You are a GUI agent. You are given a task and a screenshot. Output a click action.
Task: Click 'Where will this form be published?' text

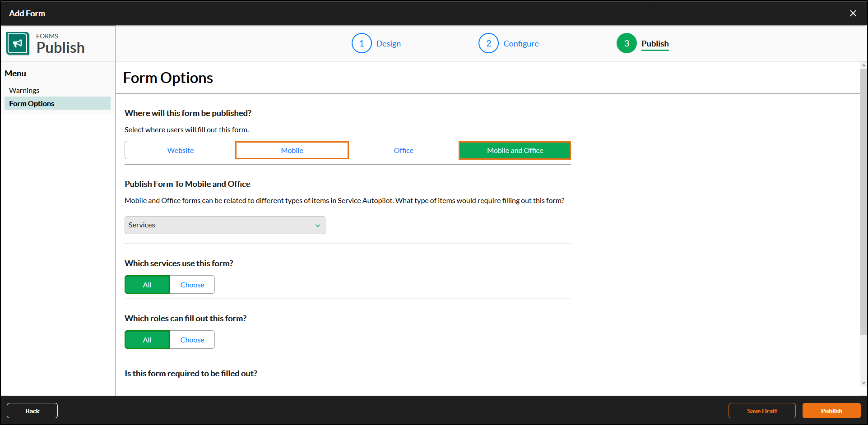(x=188, y=113)
